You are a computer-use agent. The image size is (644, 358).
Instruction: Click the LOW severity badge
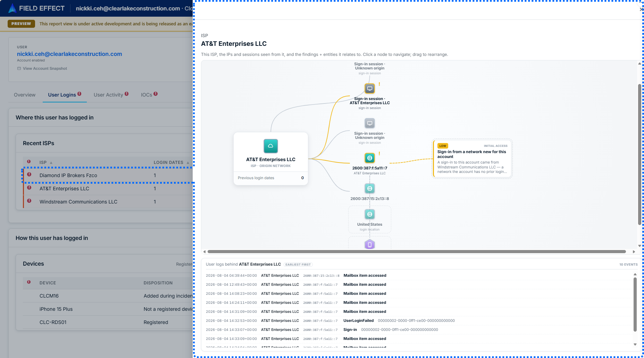click(x=443, y=146)
